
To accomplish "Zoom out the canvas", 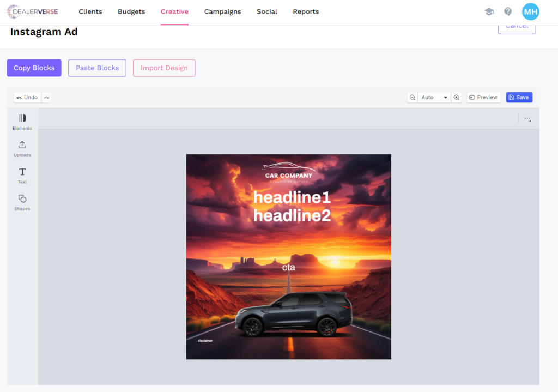I will (x=413, y=98).
